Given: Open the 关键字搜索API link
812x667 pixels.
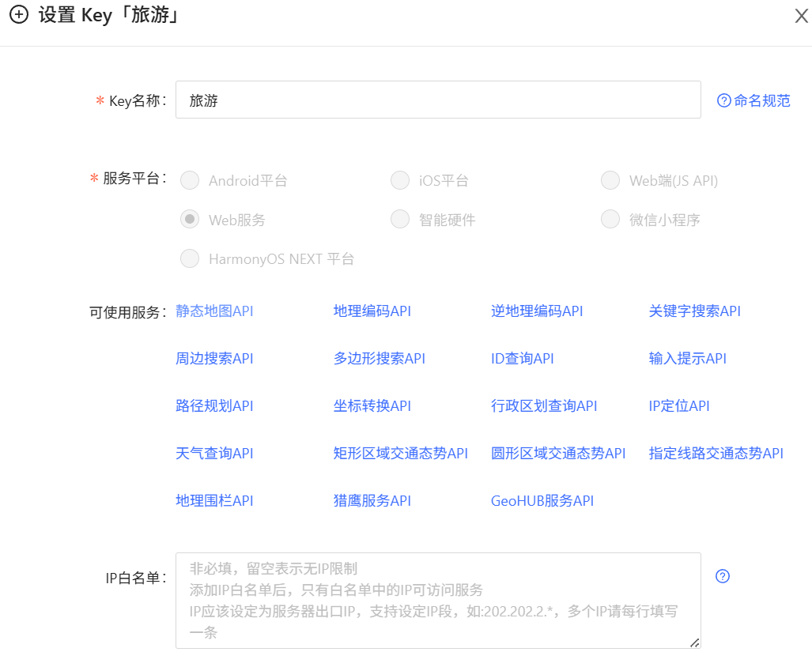Looking at the screenshot, I should 694,311.
